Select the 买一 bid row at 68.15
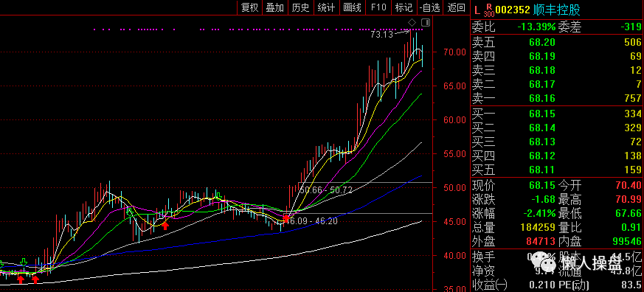 [556, 114]
